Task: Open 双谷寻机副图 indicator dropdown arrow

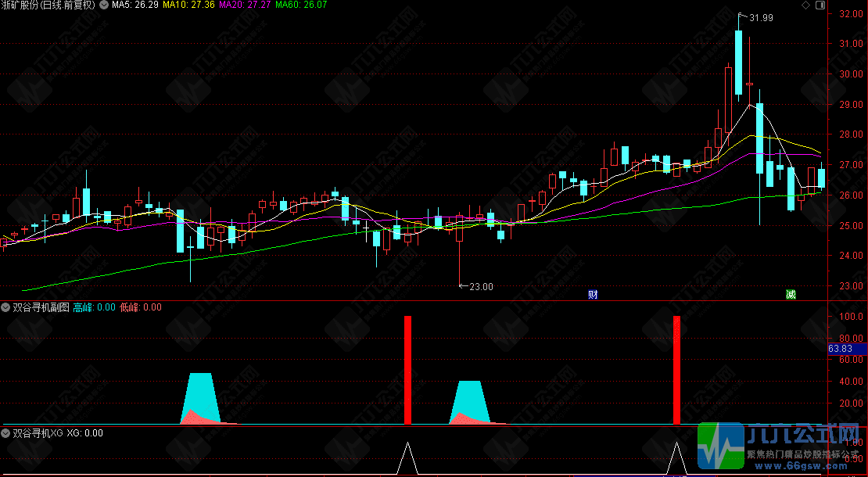Action: coord(6,307)
